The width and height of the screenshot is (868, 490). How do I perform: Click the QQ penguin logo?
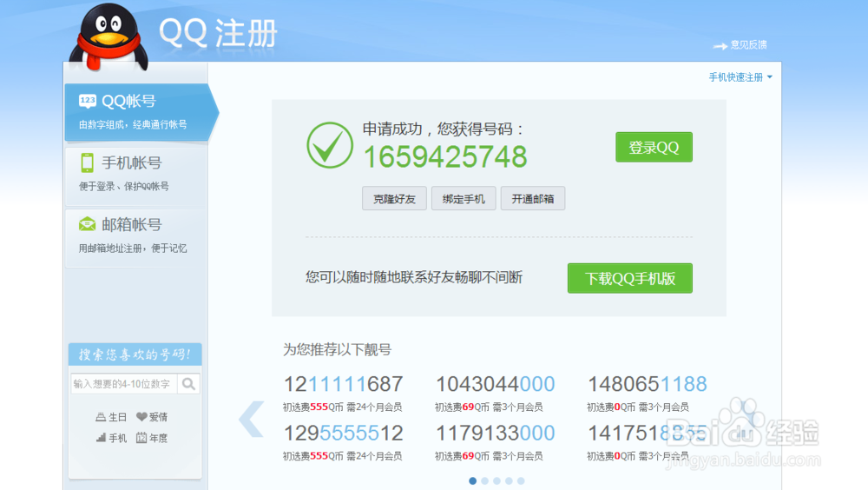(x=108, y=37)
